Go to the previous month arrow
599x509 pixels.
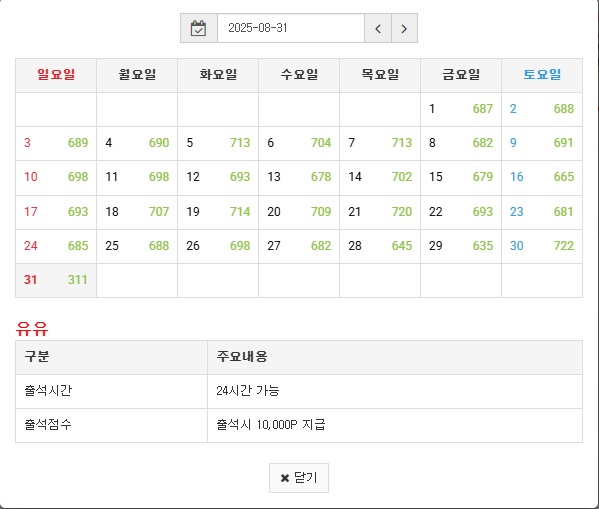tap(378, 28)
